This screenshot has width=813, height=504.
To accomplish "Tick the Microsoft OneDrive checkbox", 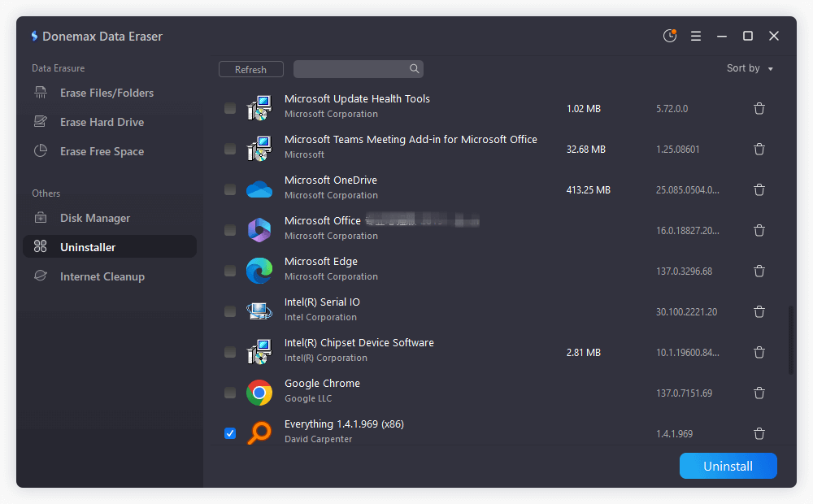I will tap(230, 189).
